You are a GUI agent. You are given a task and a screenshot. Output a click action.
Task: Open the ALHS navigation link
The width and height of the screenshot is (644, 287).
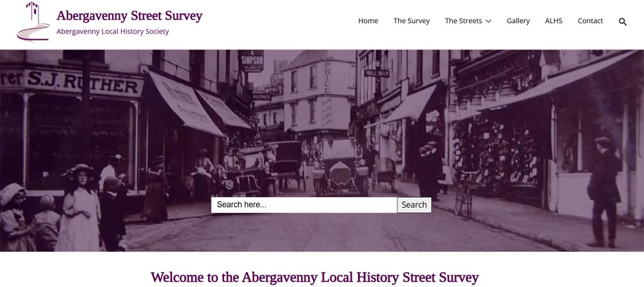(554, 21)
